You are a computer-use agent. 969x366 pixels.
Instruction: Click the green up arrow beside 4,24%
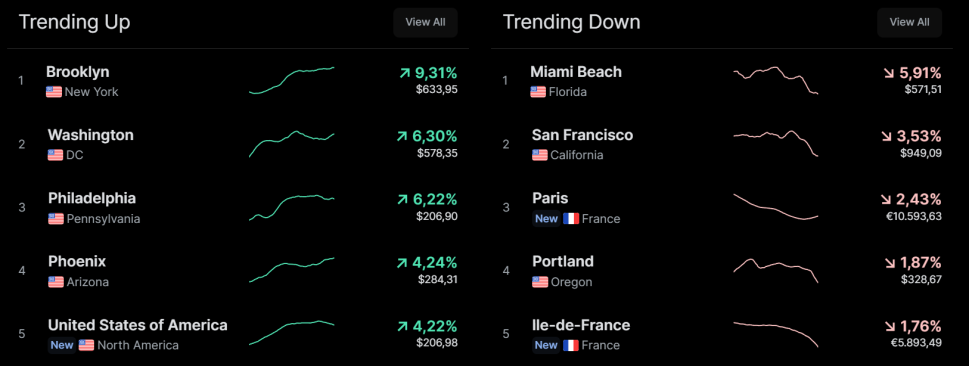(x=403, y=263)
